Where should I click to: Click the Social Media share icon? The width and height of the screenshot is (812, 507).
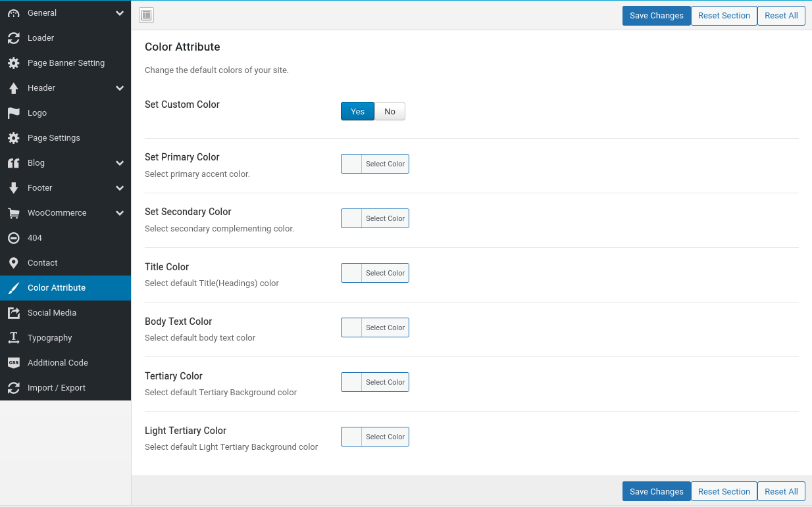point(14,313)
